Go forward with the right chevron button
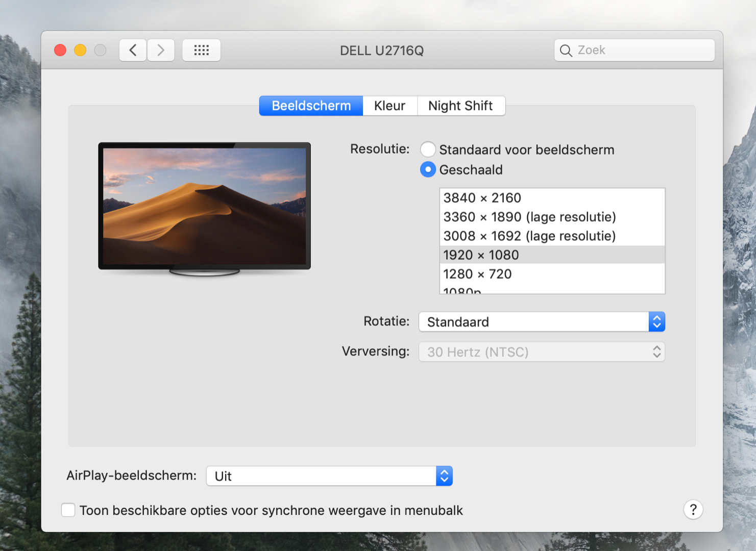756x551 pixels. click(x=161, y=50)
